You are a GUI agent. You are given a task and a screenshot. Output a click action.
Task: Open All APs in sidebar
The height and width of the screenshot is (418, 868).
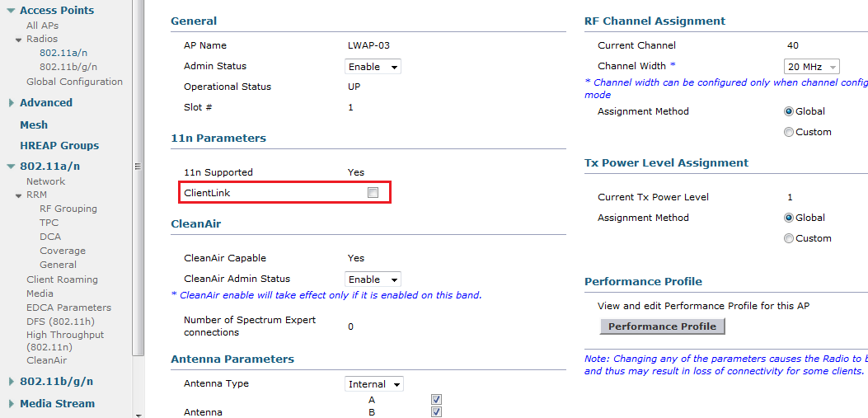[x=43, y=26]
